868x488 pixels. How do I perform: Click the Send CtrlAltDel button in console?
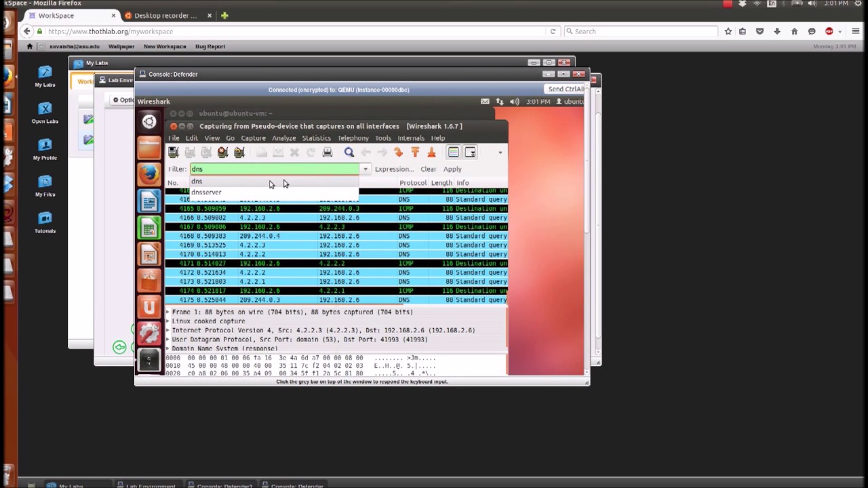pyautogui.click(x=566, y=89)
